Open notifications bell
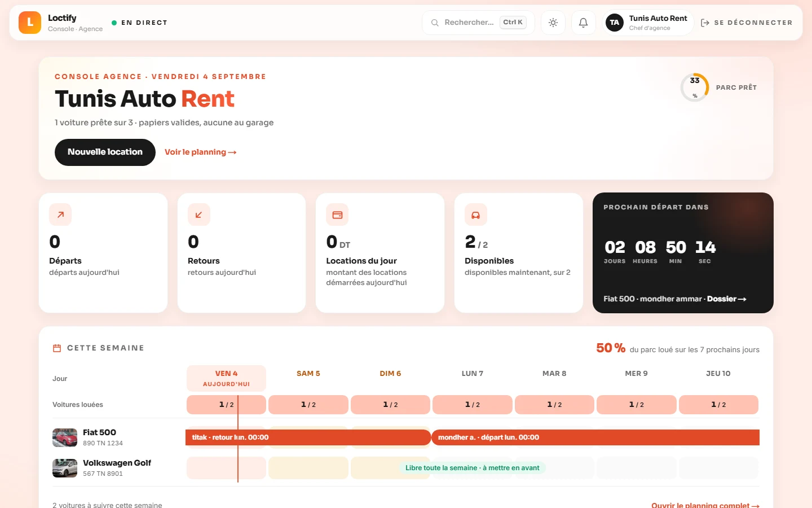 584,23
